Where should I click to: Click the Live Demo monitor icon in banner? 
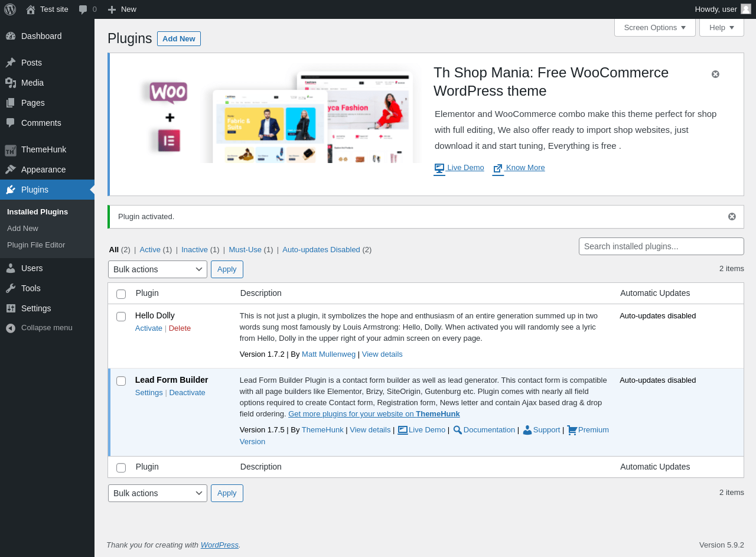pyautogui.click(x=439, y=168)
